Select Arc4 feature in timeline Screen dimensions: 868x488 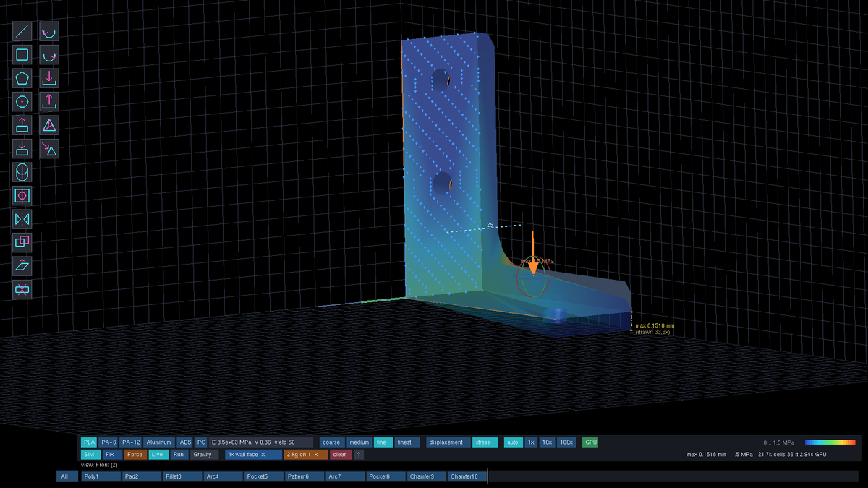[x=222, y=476]
